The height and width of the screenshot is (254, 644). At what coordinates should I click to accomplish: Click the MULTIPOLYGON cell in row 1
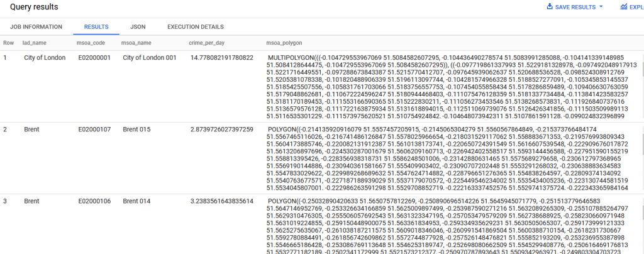click(452, 86)
